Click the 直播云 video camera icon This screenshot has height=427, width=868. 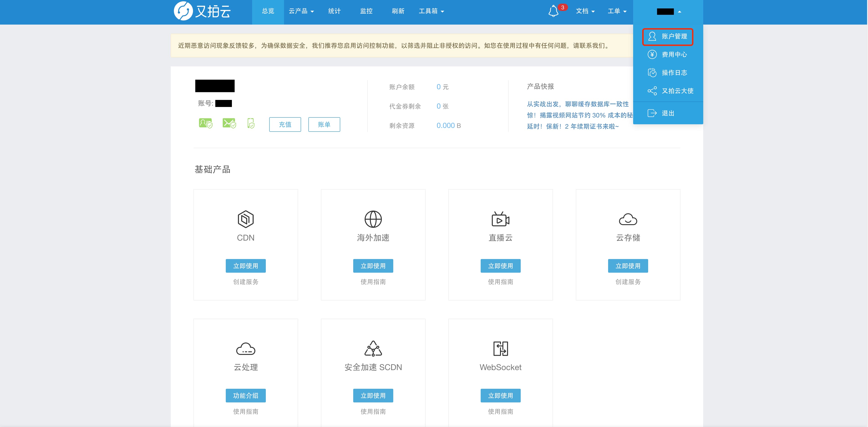click(x=500, y=219)
